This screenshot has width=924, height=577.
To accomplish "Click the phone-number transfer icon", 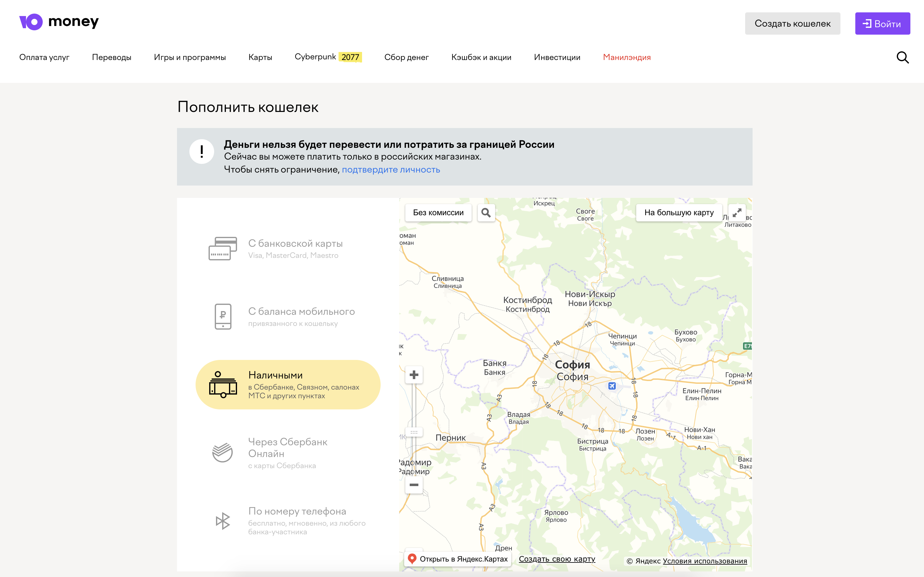I will (x=223, y=521).
